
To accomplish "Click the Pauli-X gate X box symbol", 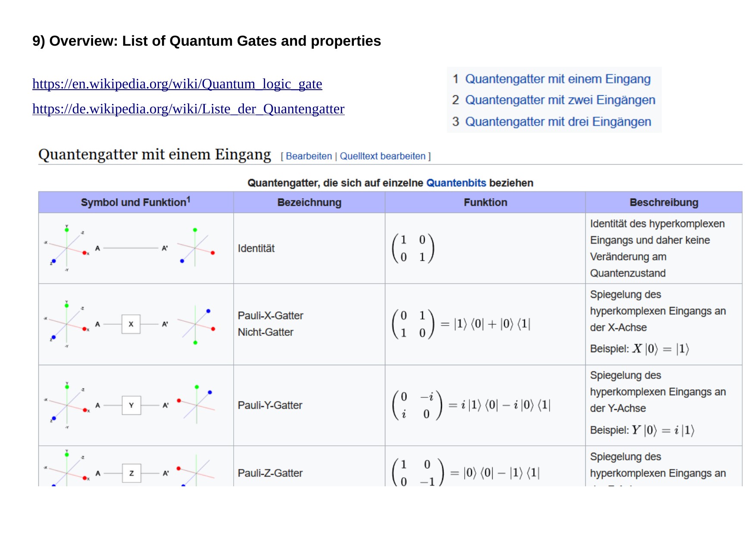I will tap(131, 324).
